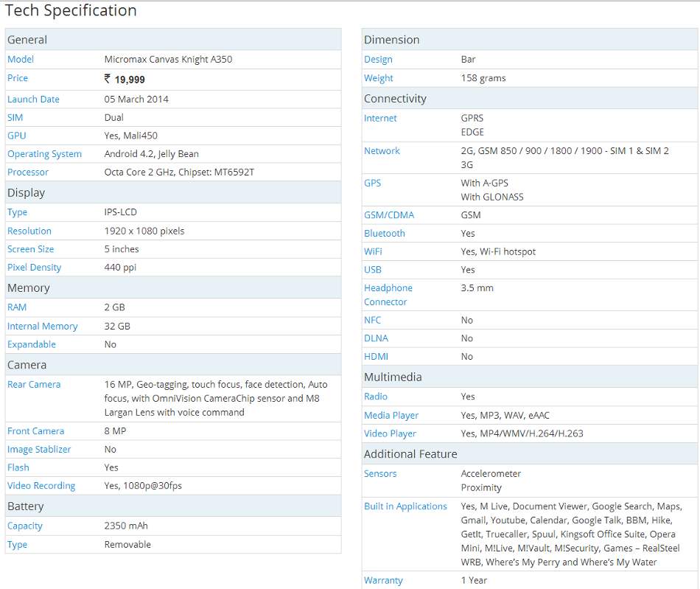This screenshot has width=700, height=589.
Task: Select the Operating System link
Action: point(45,154)
